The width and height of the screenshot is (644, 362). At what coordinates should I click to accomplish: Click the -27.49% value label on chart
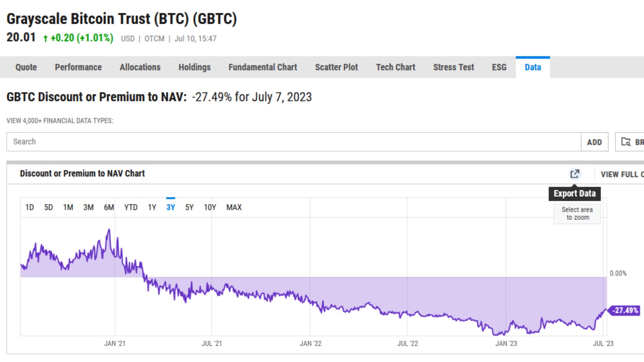coord(624,311)
